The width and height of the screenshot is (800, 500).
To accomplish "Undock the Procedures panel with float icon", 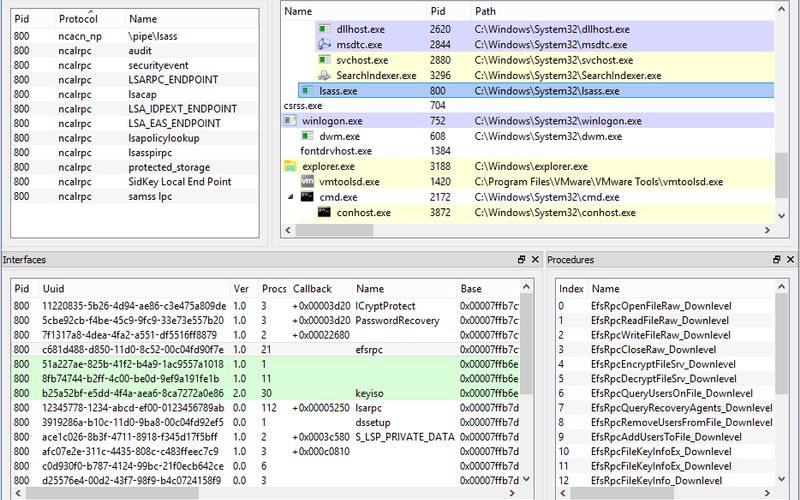I will point(777,259).
